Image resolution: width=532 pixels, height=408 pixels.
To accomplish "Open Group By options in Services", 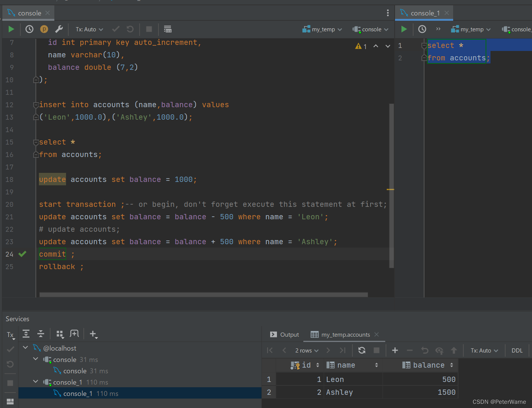I will click(x=60, y=334).
